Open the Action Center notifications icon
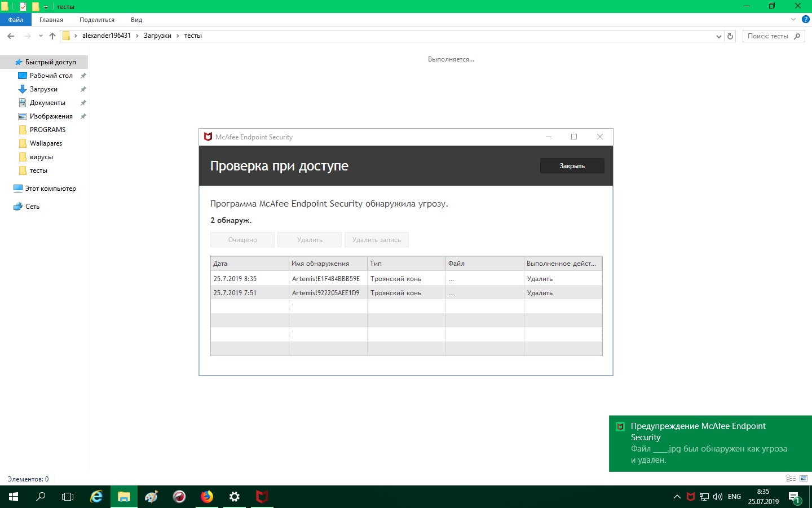 tap(795, 497)
